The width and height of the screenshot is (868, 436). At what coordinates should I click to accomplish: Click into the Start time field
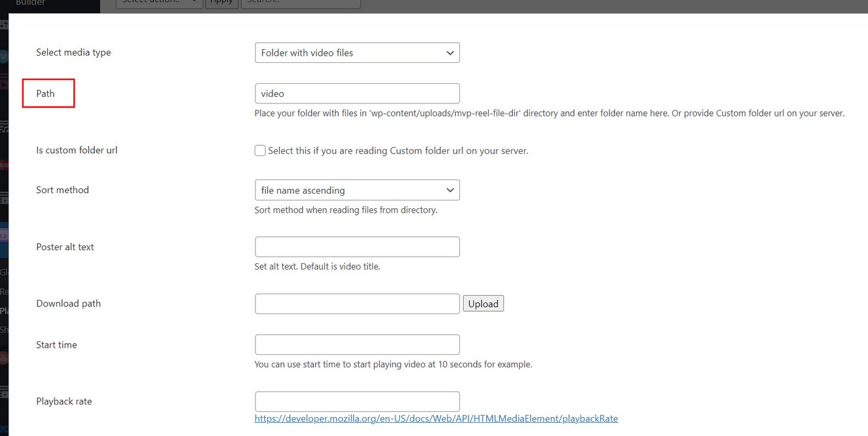[x=357, y=345]
